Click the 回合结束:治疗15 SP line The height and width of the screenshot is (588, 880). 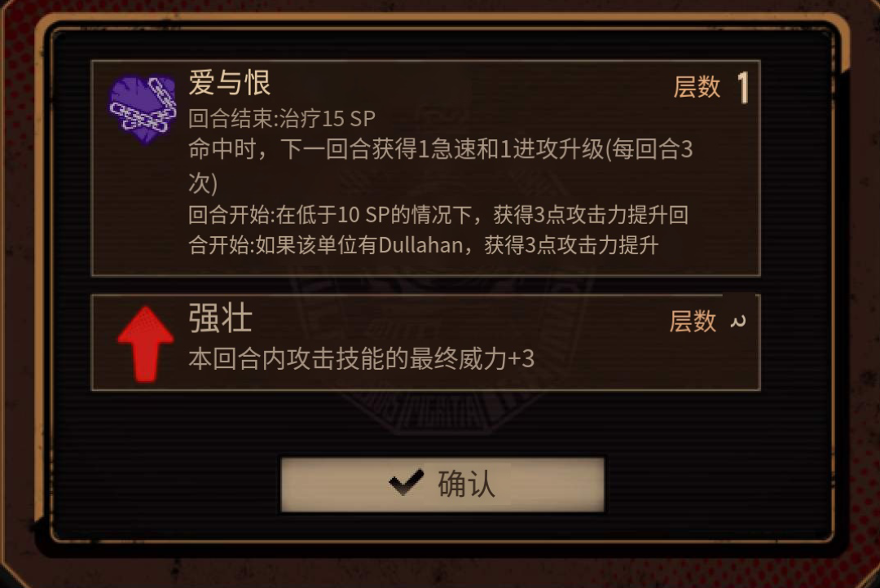(x=282, y=118)
